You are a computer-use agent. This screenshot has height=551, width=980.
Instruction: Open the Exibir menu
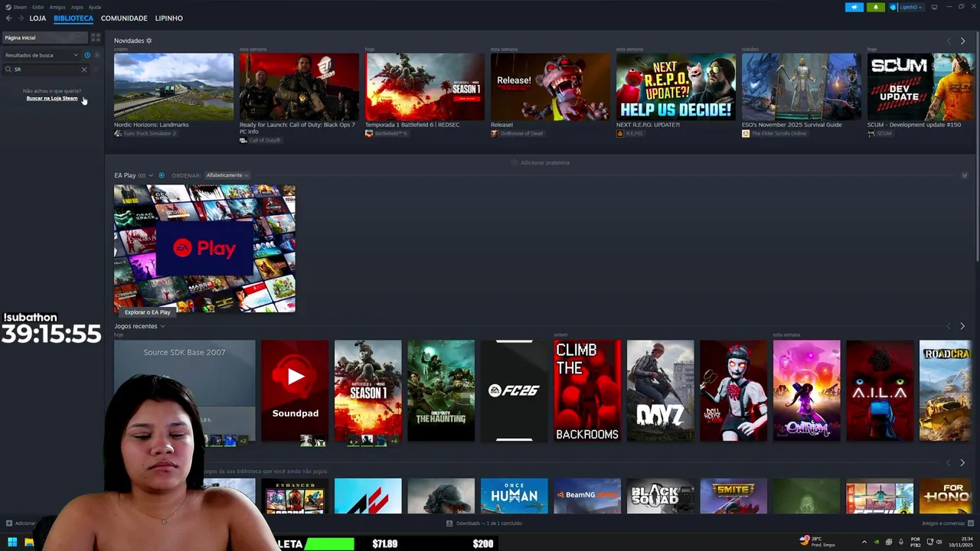38,7
